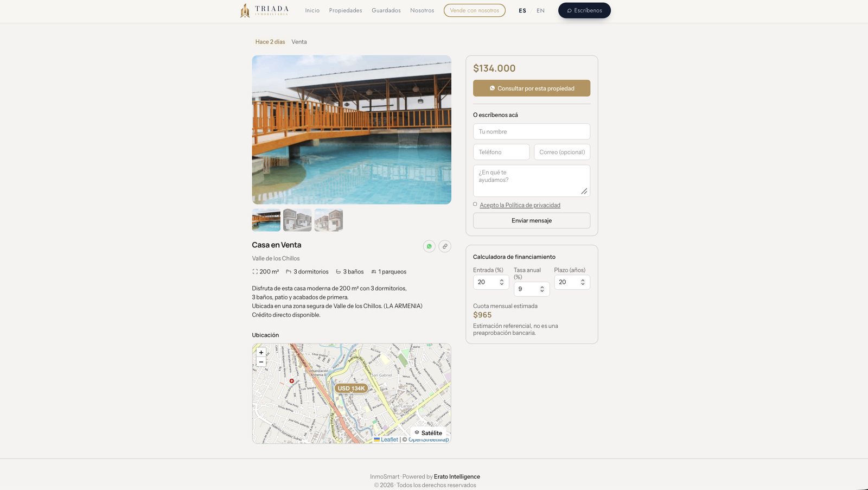Adjust the Tasa anual stepper arrows

coord(542,289)
